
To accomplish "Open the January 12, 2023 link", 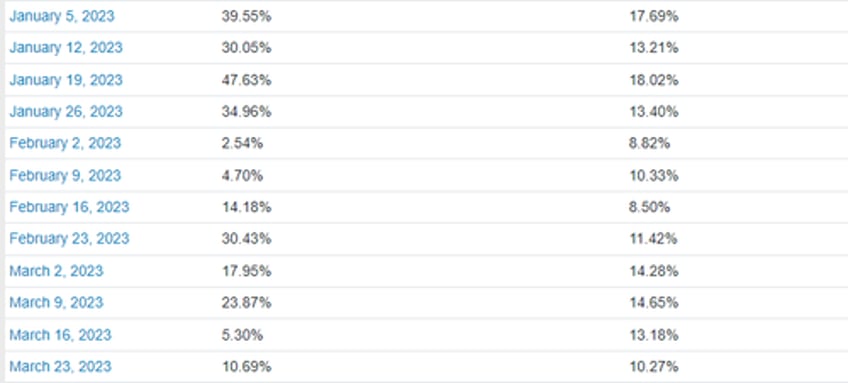I will [x=66, y=48].
